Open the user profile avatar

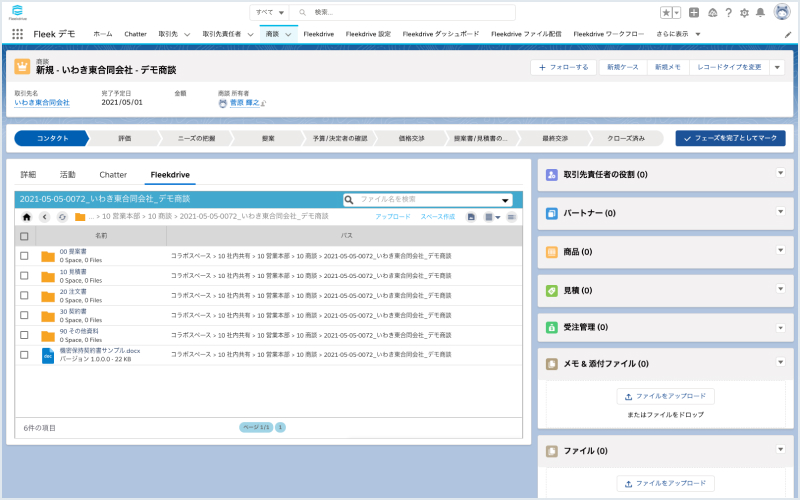point(782,12)
